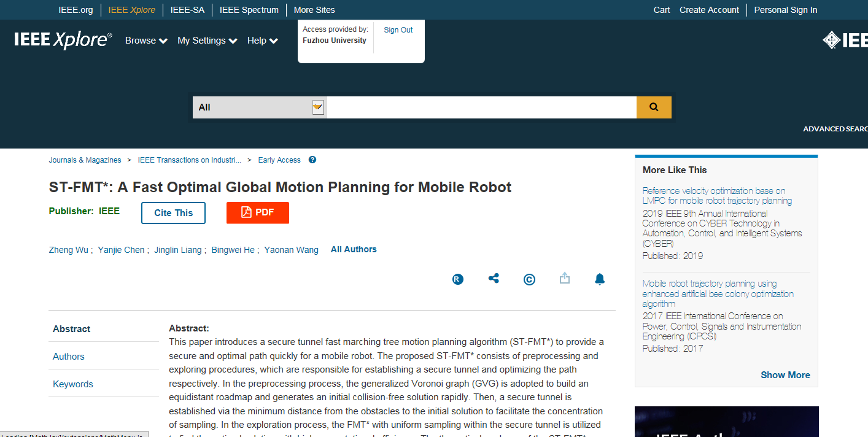Open Advanced Search link
The height and width of the screenshot is (437, 868).
click(x=835, y=129)
